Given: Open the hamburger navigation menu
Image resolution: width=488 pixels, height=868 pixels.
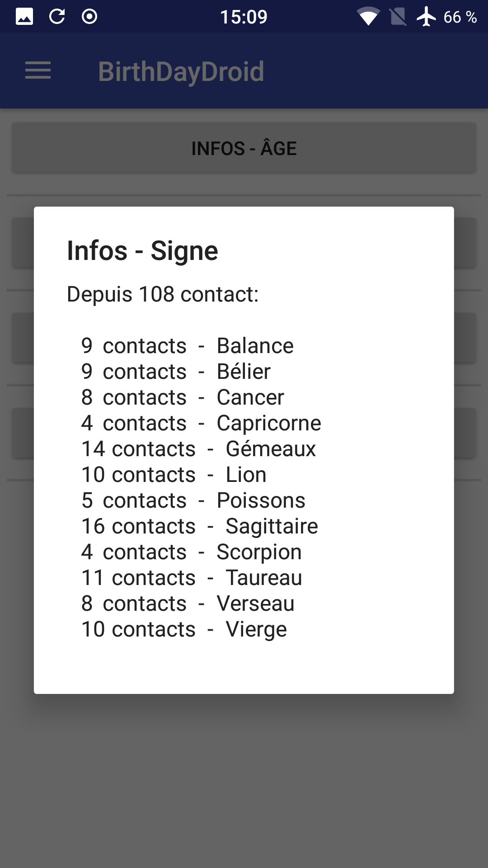Looking at the screenshot, I should click(38, 71).
